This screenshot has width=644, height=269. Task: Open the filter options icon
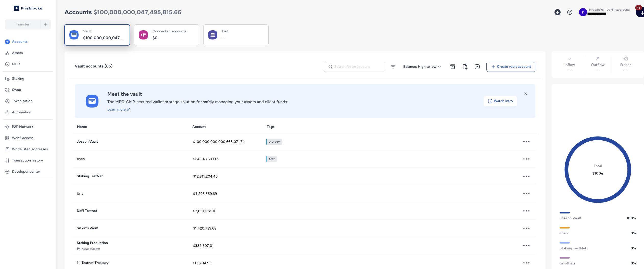point(393,67)
